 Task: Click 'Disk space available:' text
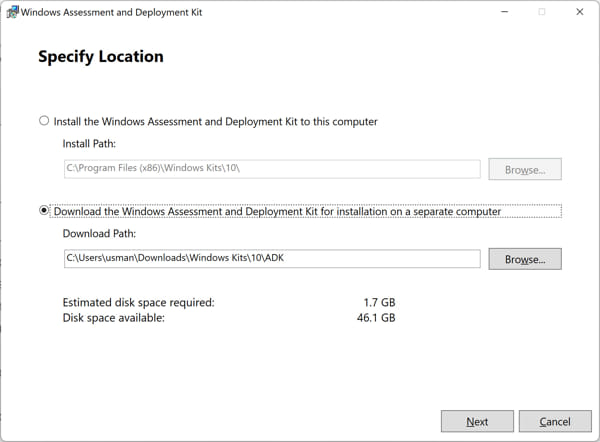click(x=114, y=318)
